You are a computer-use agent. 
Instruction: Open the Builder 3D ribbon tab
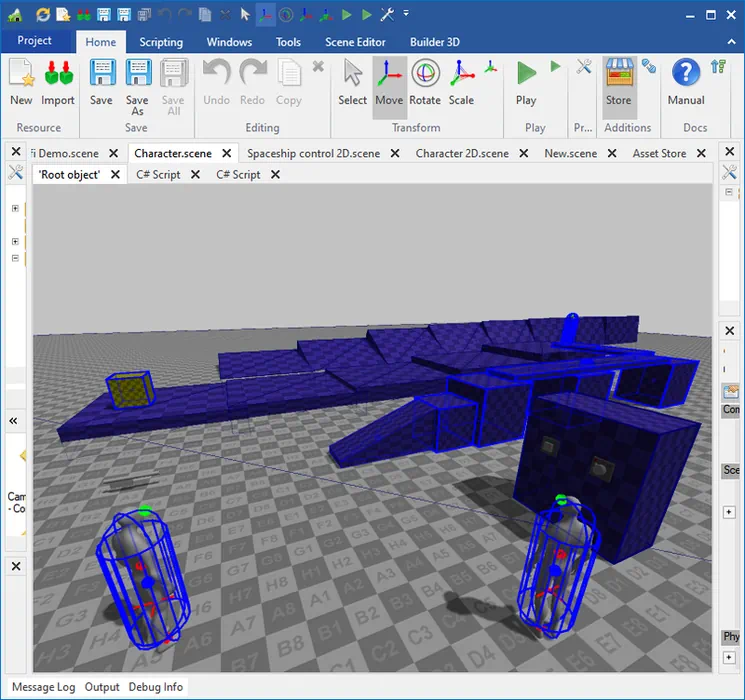pyautogui.click(x=435, y=42)
